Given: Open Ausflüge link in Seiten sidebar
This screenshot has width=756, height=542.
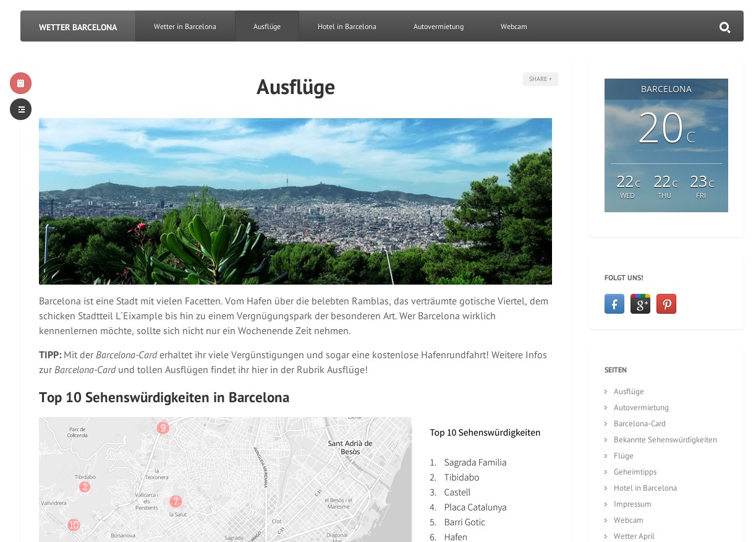Looking at the screenshot, I should coord(629,392).
